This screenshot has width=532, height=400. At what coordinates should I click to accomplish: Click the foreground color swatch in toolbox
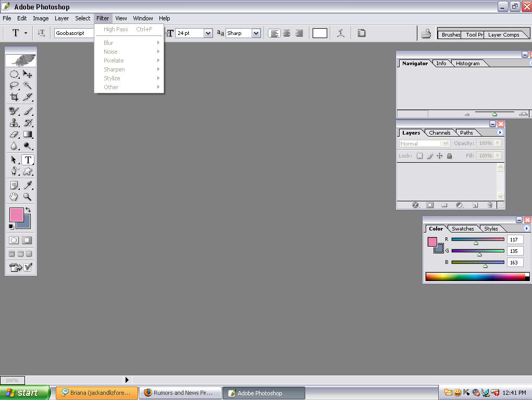point(16,214)
